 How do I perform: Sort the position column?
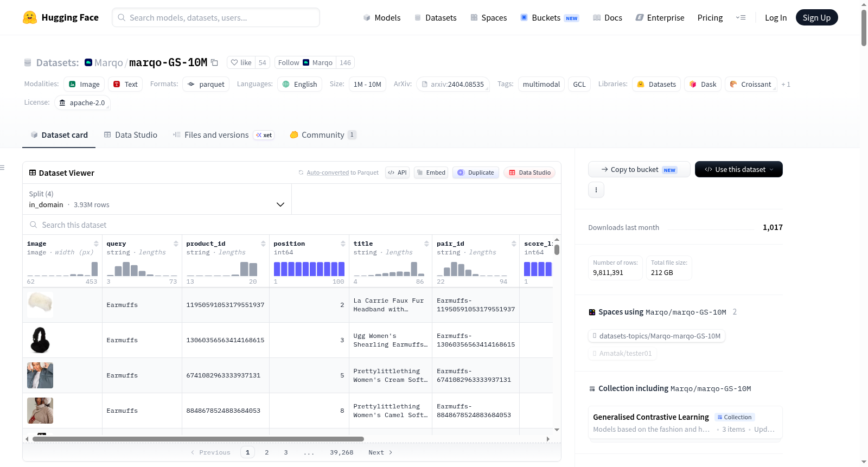pyautogui.click(x=343, y=244)
